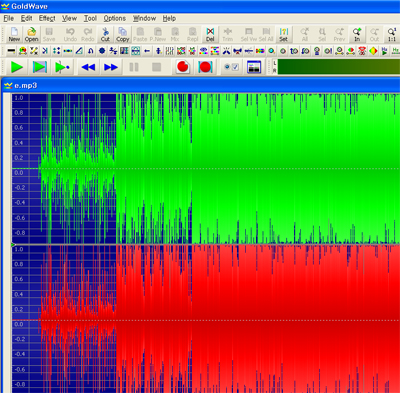This screenshot has width=400, height=393.
Task: Click the Rewind button
Action: pyautogui.click(x=88, y=67)
